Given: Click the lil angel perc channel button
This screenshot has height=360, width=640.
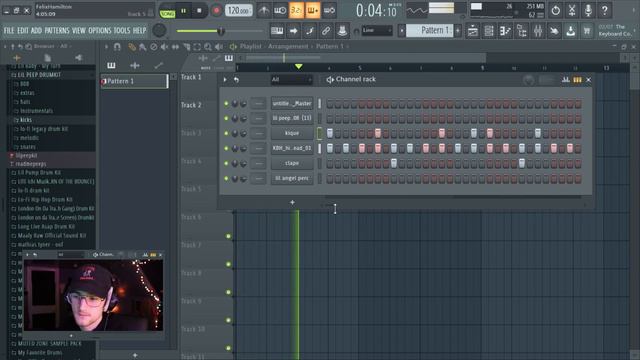Looking at the screenshot, I should [292, 178].
